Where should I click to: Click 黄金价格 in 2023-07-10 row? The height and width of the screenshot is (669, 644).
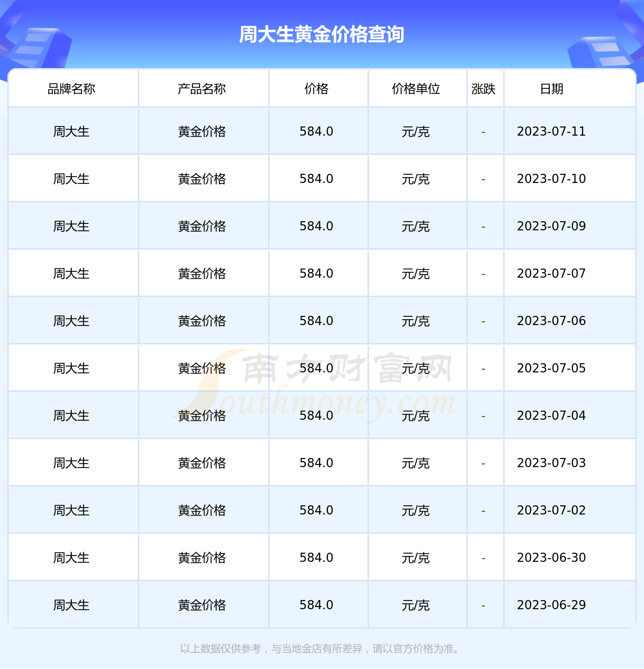point(202,179)
